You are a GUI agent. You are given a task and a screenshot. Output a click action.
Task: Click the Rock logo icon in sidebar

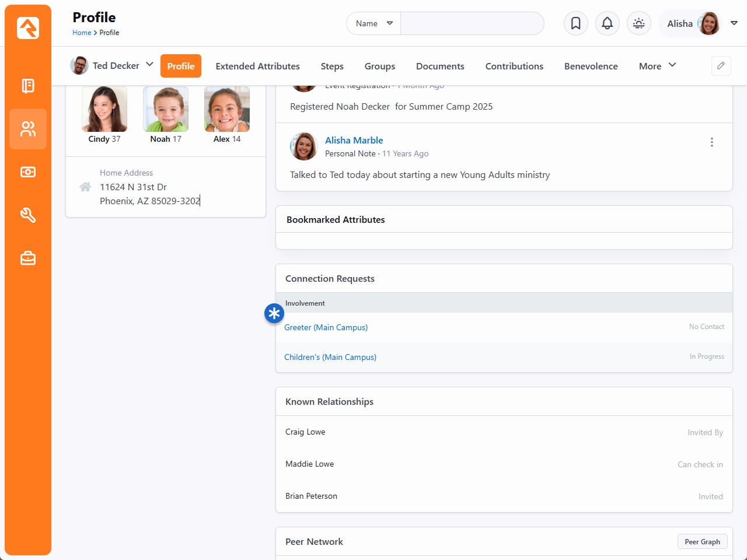tap(28, 27)
